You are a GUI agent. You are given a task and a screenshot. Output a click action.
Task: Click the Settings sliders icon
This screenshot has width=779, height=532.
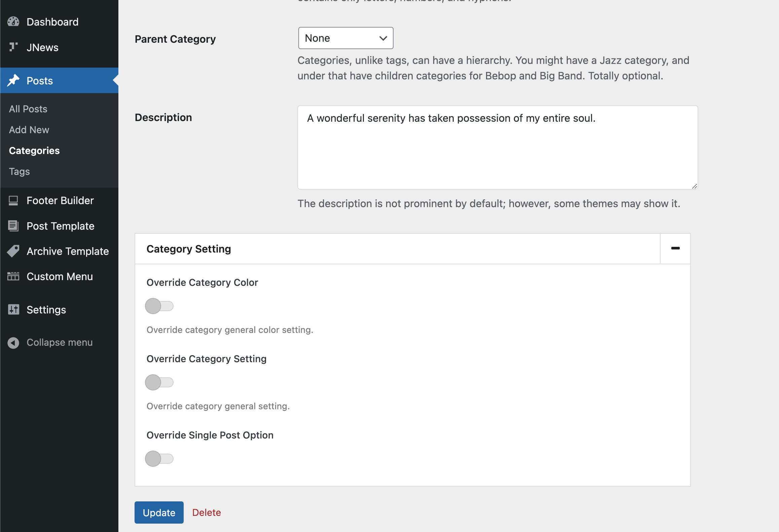coord(13,309)
